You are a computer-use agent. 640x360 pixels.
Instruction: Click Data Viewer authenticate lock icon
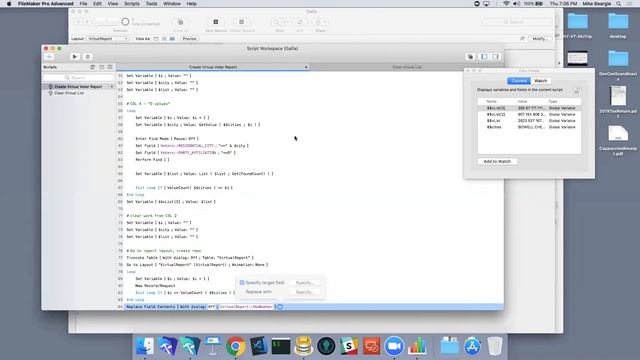coord(576,91)
